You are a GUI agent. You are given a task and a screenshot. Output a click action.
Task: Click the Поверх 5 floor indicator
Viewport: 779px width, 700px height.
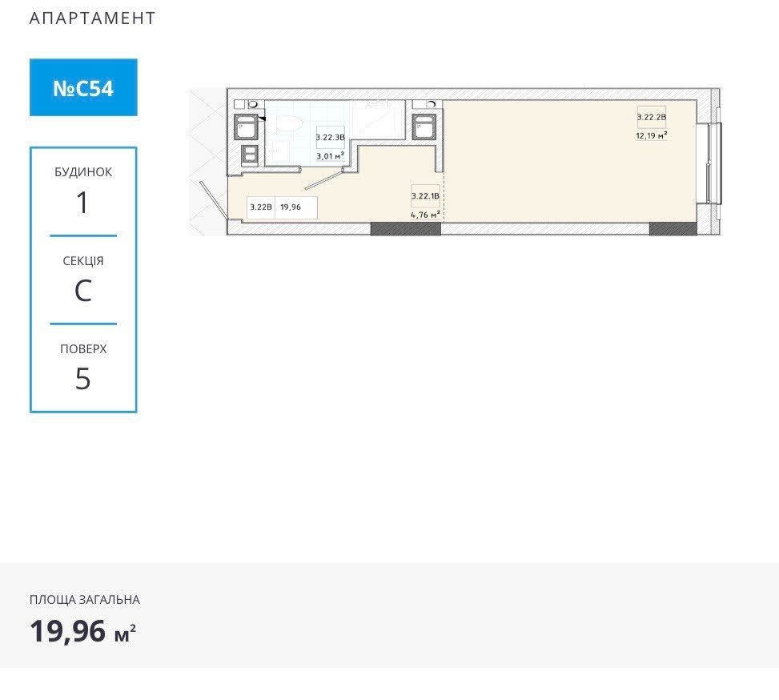tap(83, 368)
